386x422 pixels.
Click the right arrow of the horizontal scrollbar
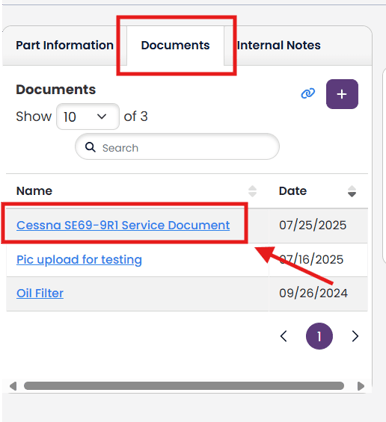coord(361,386)
